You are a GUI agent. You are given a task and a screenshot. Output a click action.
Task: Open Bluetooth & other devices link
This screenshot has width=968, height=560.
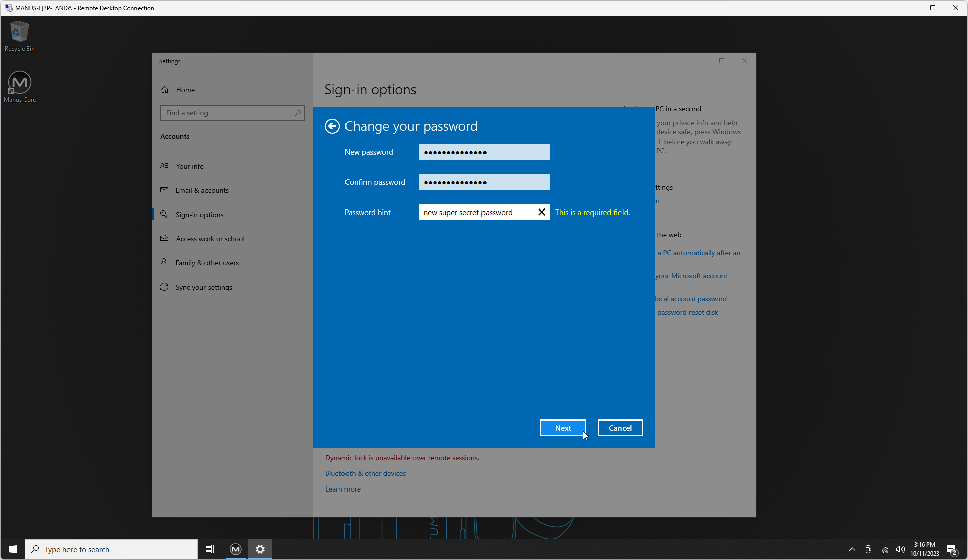pos(365,473)
